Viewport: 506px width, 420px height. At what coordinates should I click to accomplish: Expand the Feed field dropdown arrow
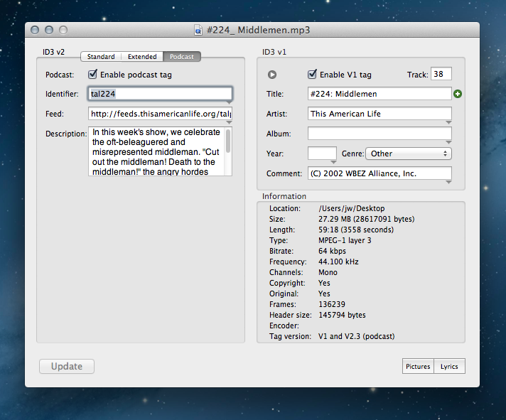(x=229, y=122)
